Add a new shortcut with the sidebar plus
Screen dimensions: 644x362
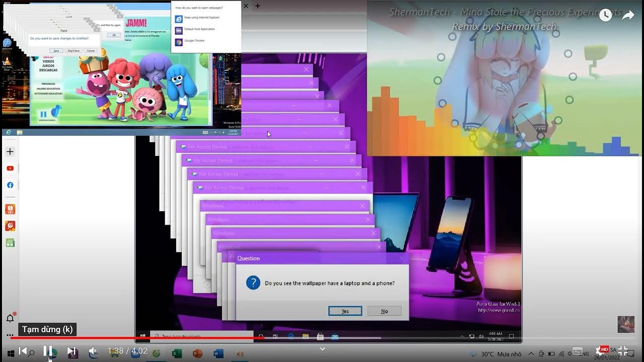(x=10, y=151)
